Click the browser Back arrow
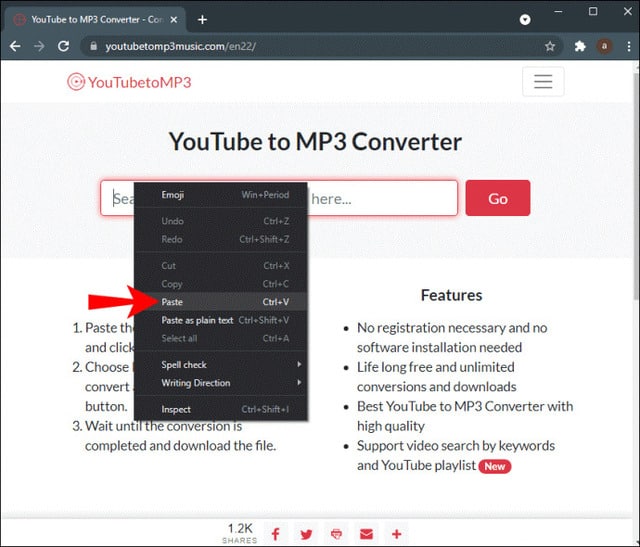Screen dimensions: 640x547 pos(15,46)
